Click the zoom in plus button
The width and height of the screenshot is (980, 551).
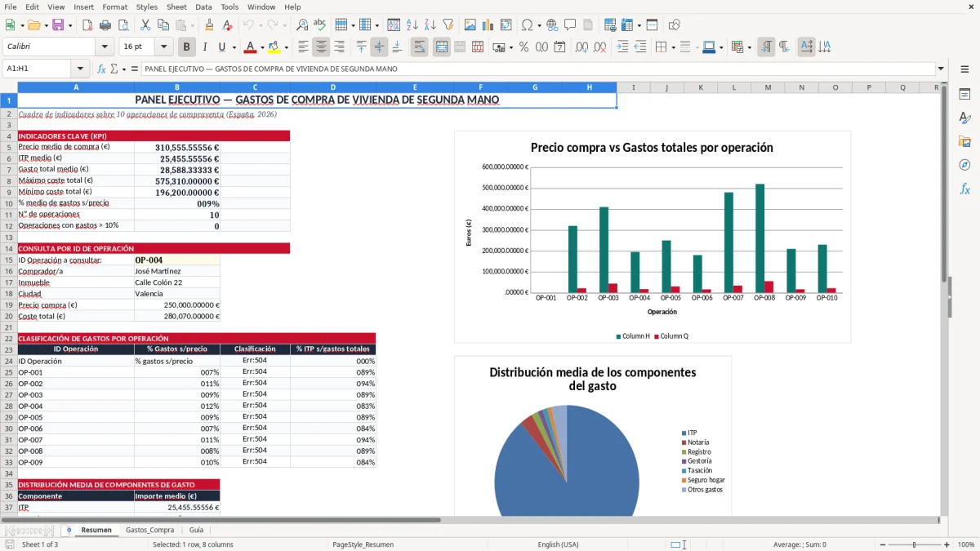pos(947,544)
